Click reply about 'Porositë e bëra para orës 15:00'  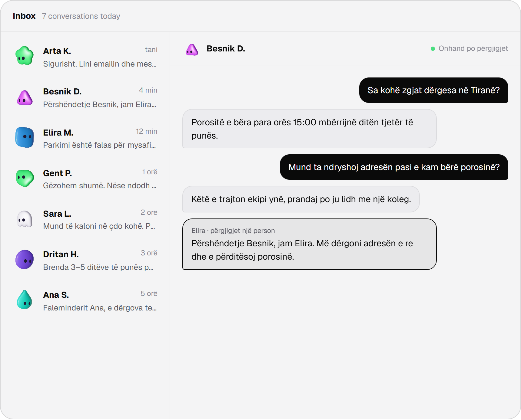[x=309, y=129]
